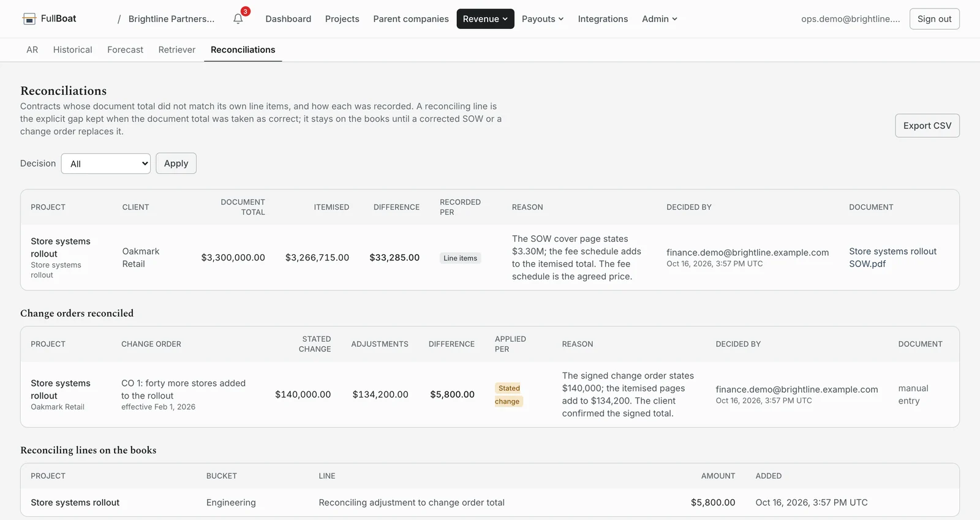Open Store systems rollout SOW.pdf document
Viewport: 980px width, 520px height.
(892, 258)
